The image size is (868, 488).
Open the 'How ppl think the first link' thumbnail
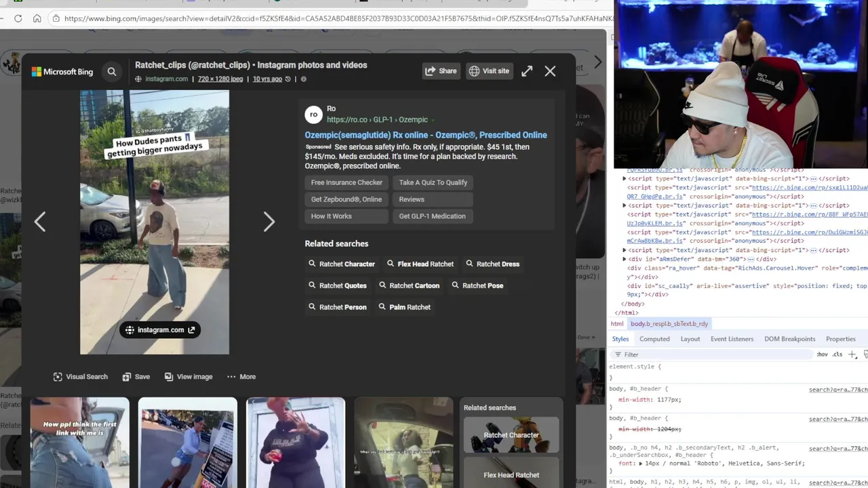pos(79,443)
